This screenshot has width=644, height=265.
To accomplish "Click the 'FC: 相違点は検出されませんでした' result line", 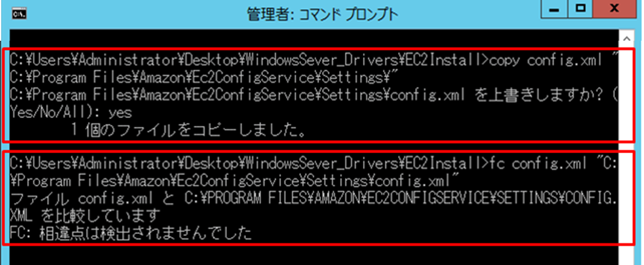I will pos(130,235).
